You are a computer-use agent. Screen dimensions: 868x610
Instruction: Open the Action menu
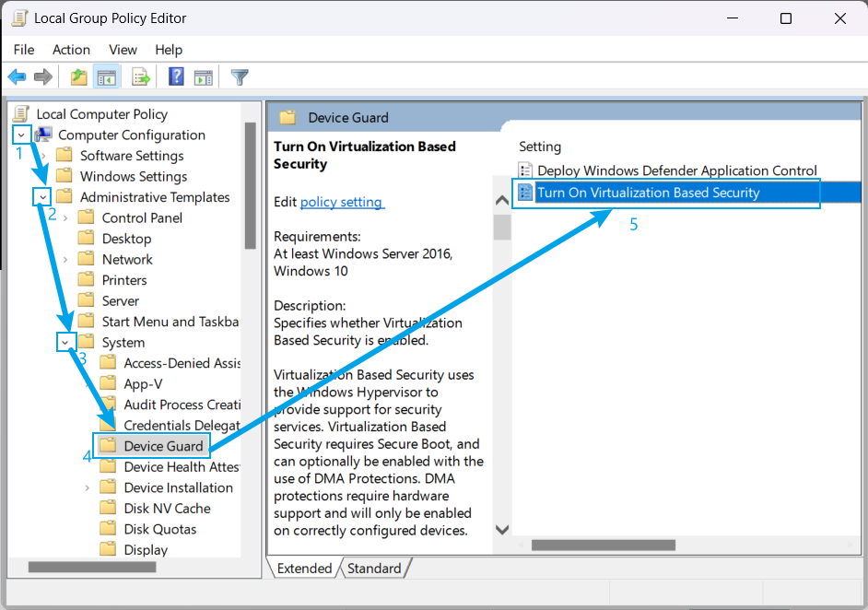click(71, 50)
